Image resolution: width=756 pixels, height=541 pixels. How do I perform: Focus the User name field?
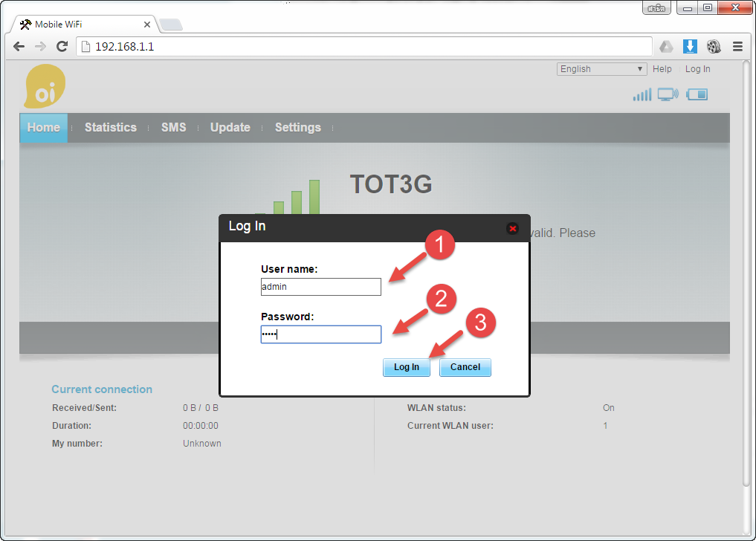click(321, 287)
